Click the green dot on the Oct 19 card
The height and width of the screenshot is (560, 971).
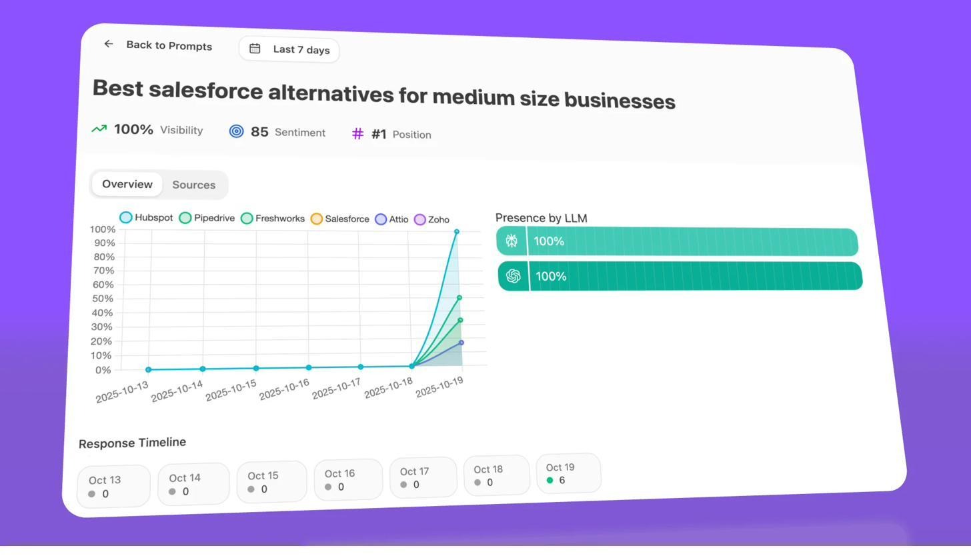click(550, 480)
